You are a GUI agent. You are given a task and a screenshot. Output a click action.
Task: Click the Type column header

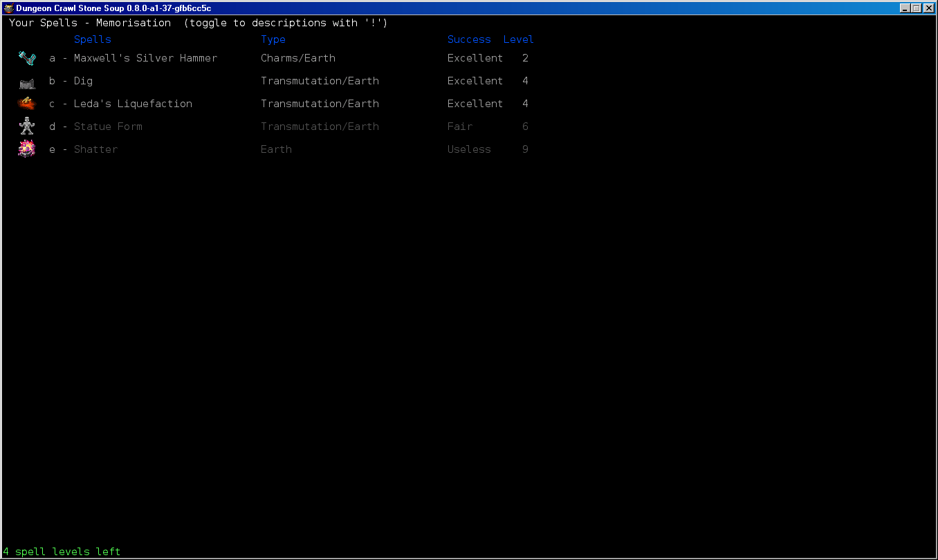click(273, 39)
